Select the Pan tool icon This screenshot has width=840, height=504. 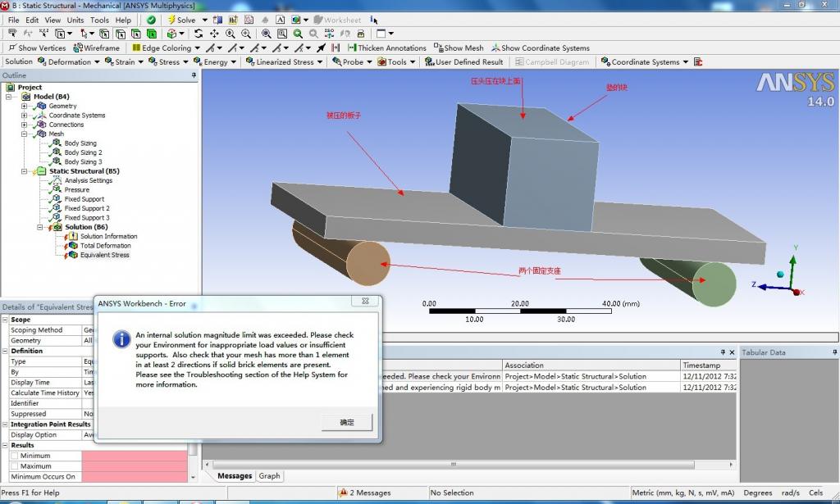tap(214, 34)
